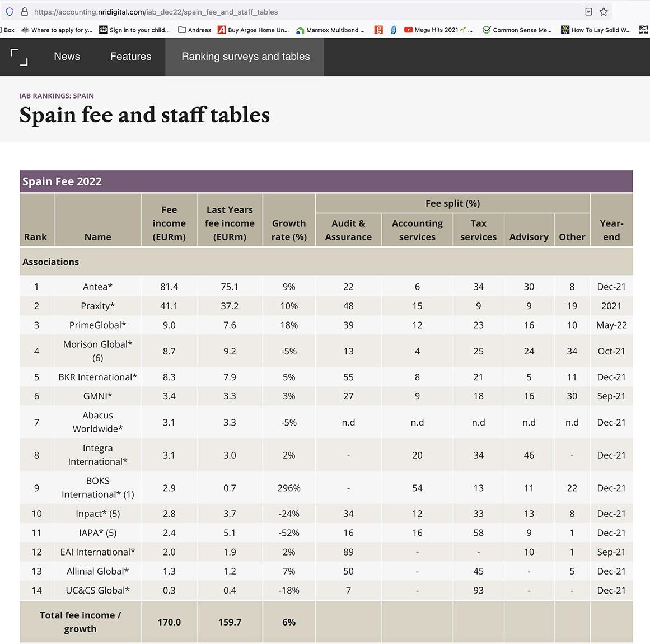650x644 pixels.
Task: Select the 'IAPA* (5)' cell
Action: [98, 533]
